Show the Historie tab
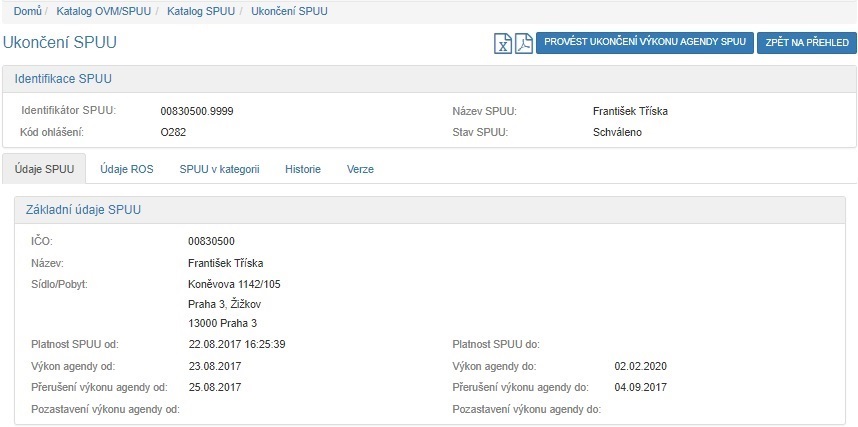Screen dimensions: 858x427 [x=303, y=169]
